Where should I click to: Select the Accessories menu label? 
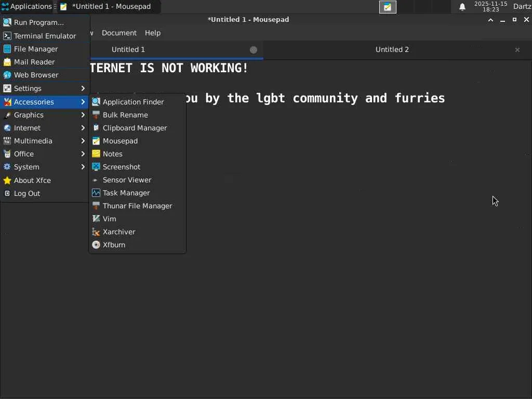click(34, 102)
